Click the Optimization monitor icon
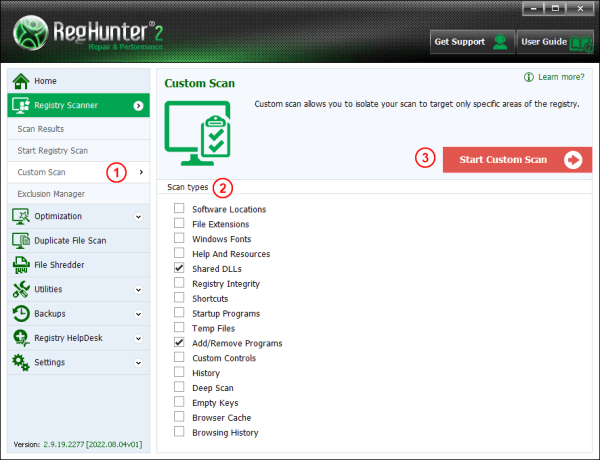The height and width of the screenshot is (460, 600). 20,216
